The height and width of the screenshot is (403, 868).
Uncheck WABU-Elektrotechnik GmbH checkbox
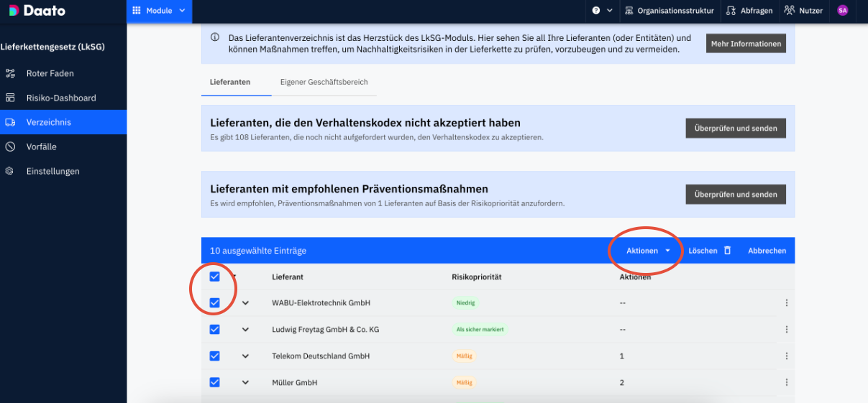214,302
